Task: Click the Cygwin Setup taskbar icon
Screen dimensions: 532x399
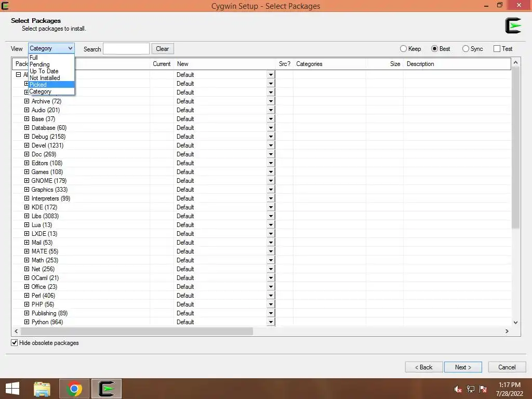Action: click(107, 389)
